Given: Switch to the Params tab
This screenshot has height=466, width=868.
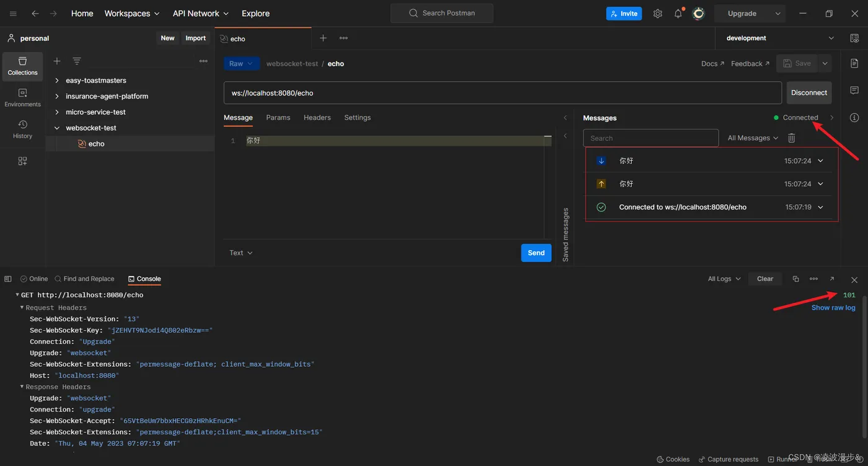Looking at the screenshot, I should [x=278, y=118].
